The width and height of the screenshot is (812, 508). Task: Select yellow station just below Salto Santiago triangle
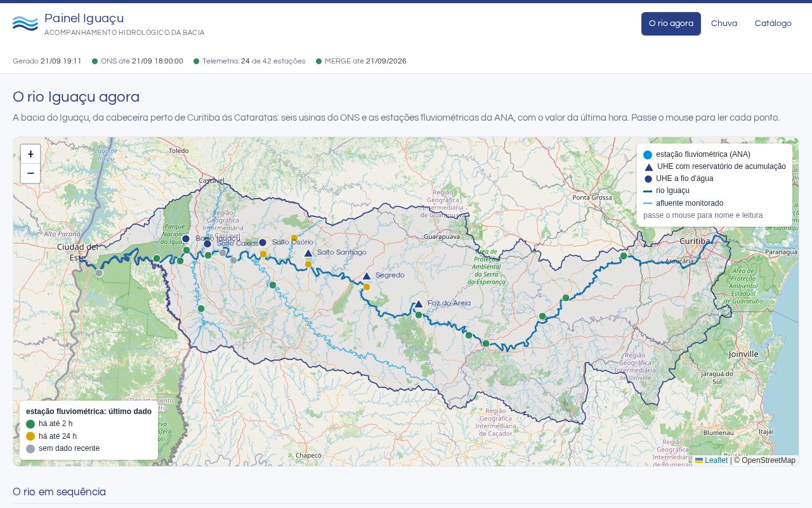click(x=308, y=264)
